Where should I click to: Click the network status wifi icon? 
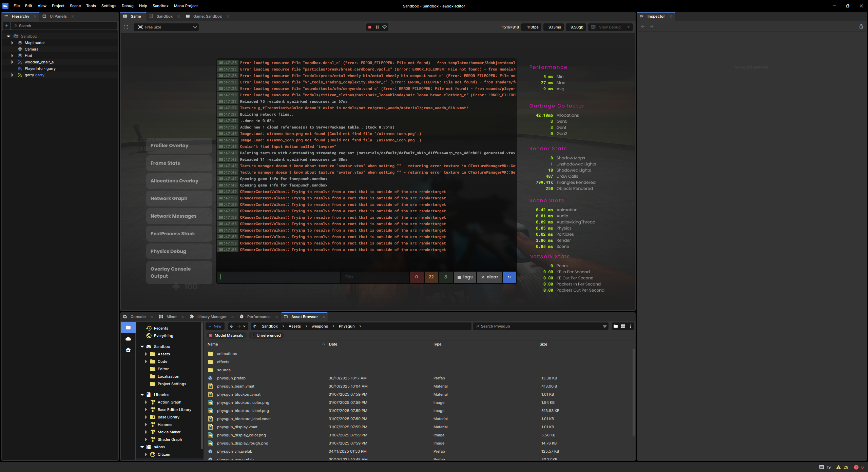click(385, 27)
